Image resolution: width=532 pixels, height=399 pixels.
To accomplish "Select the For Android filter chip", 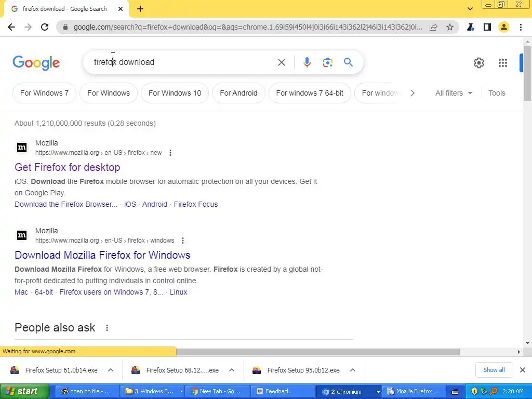I will pyautogui.click(x=238, y=93).
